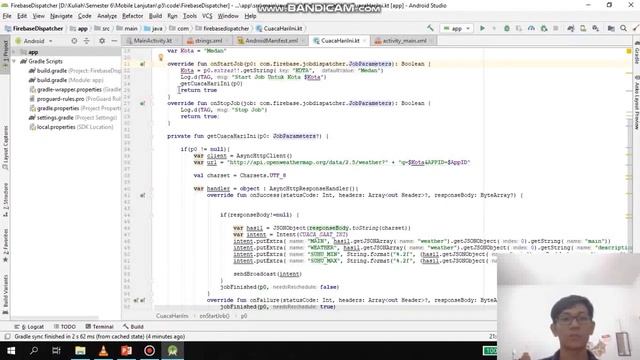Collapse the Gradle Scripts tree node
The width and height of the screenshot is (640, 360).
(x=14, y=61)
